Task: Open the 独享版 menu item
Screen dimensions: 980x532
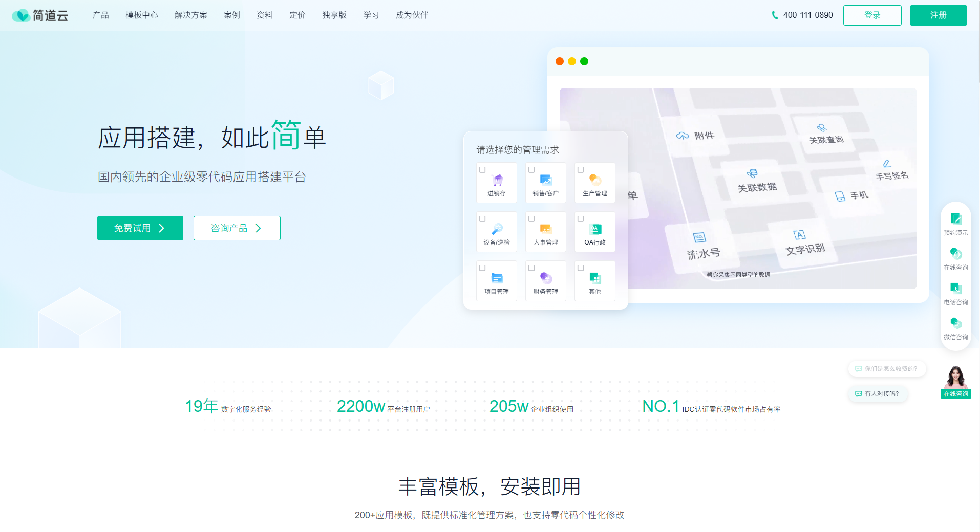Action: coord(334,15)
